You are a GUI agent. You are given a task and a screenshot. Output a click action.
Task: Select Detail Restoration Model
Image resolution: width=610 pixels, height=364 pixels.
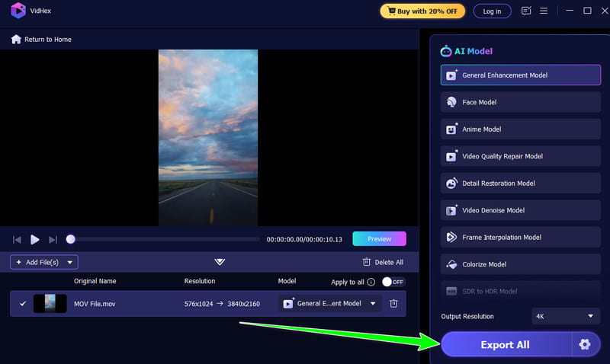(521, 183)
